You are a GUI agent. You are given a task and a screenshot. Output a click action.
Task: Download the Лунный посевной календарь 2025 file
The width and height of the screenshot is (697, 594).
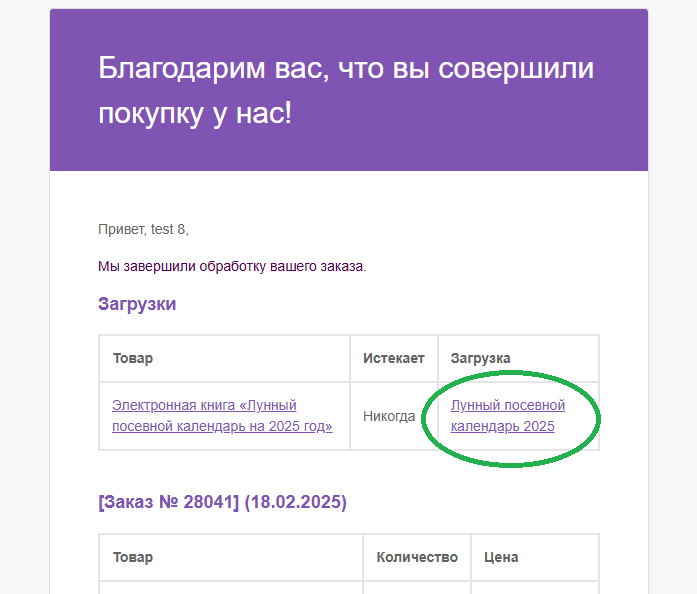tap(508, 416)
